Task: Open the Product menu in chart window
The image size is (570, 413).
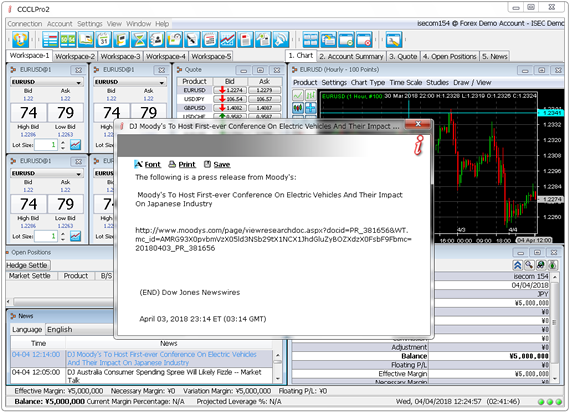Action: (305, 83)
